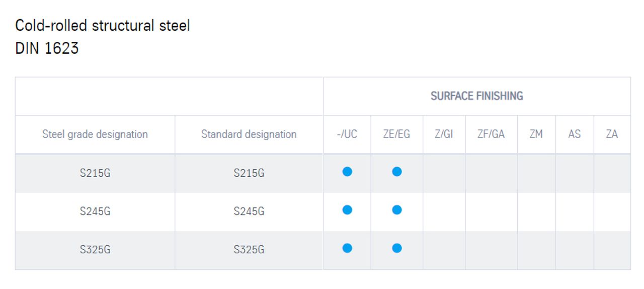
Task: Click the S325G blue dot under ZE/EG
Action: pos(397,248)
